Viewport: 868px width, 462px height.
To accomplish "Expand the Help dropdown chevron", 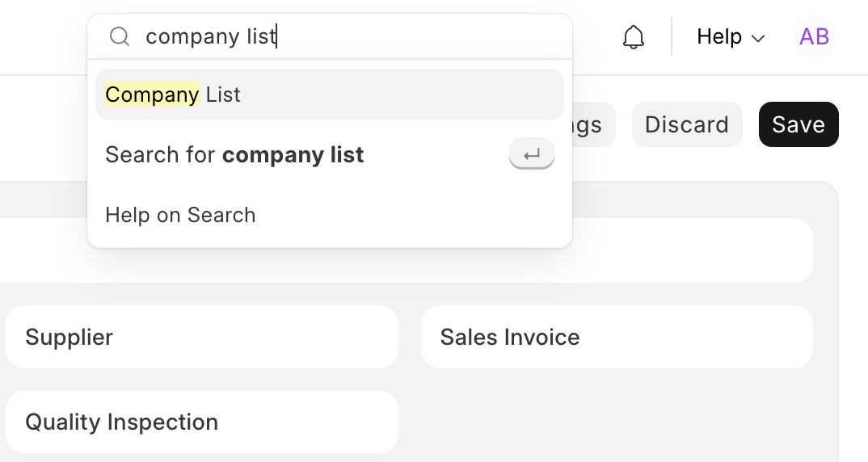I will pos(758,38).
